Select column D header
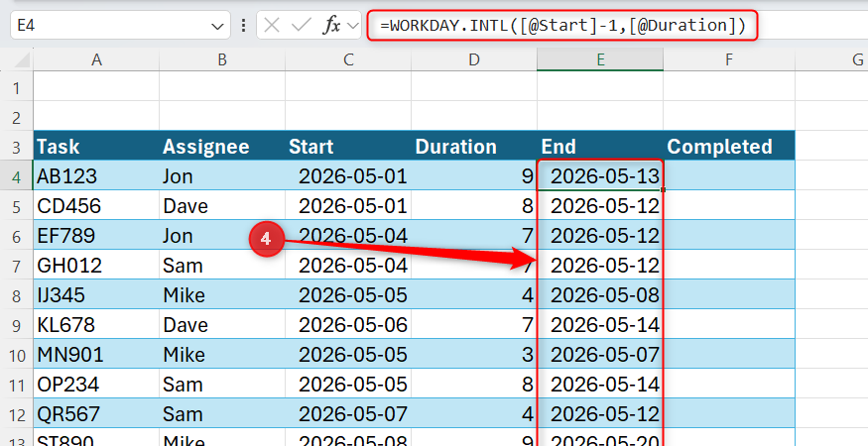Viewport: 868px width, 446px height. click(474, 59)
